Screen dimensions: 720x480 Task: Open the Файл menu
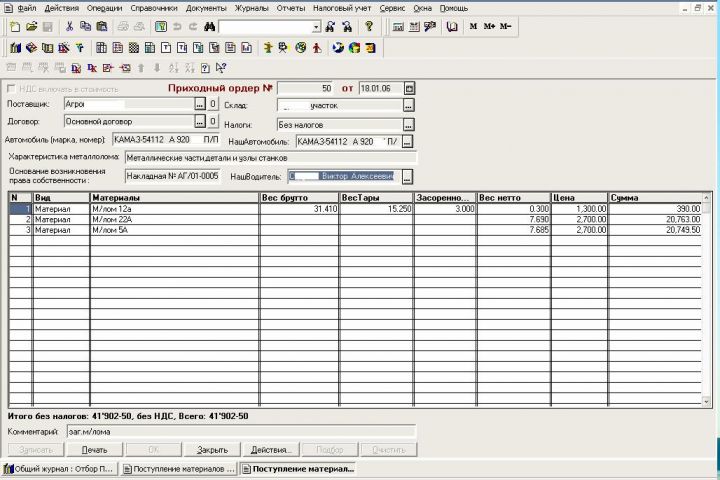coord(27,8)
